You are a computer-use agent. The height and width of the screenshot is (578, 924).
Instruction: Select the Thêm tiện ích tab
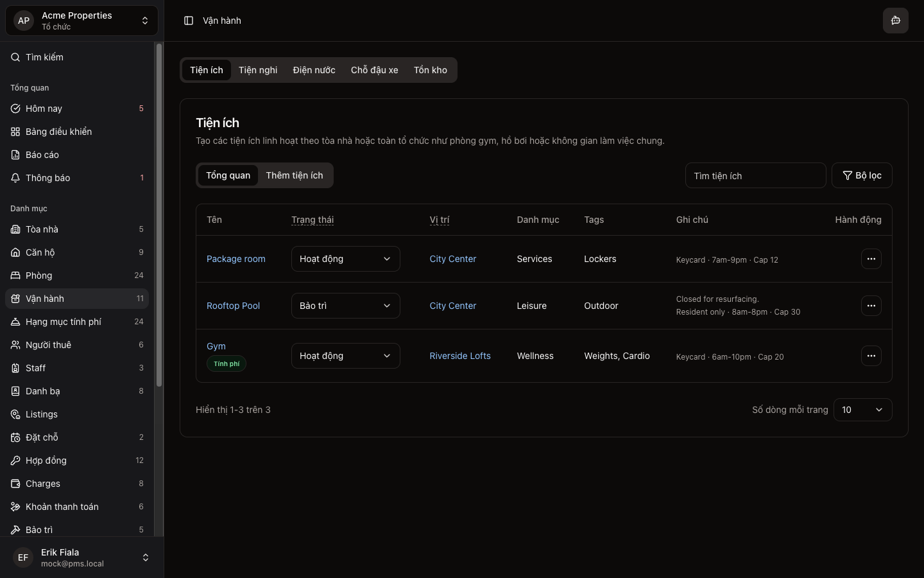pos(295,175)
